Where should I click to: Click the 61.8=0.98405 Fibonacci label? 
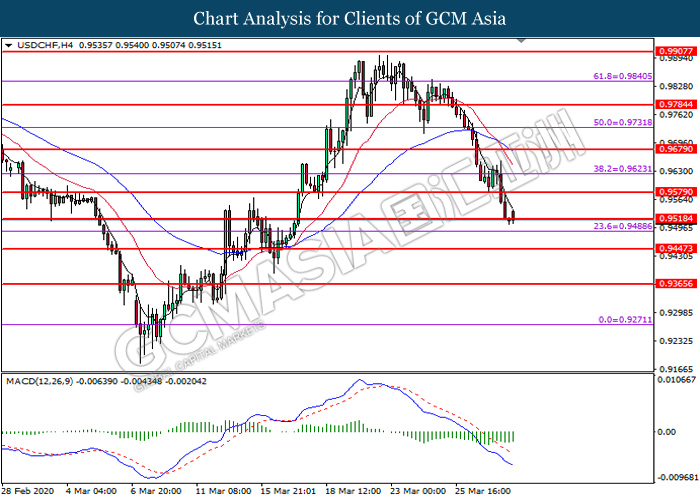point(622,76)
